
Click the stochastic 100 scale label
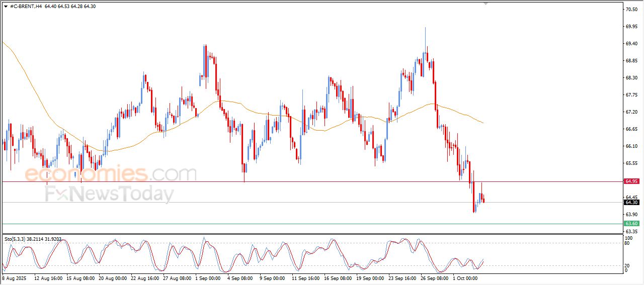[x=628, y=237]
